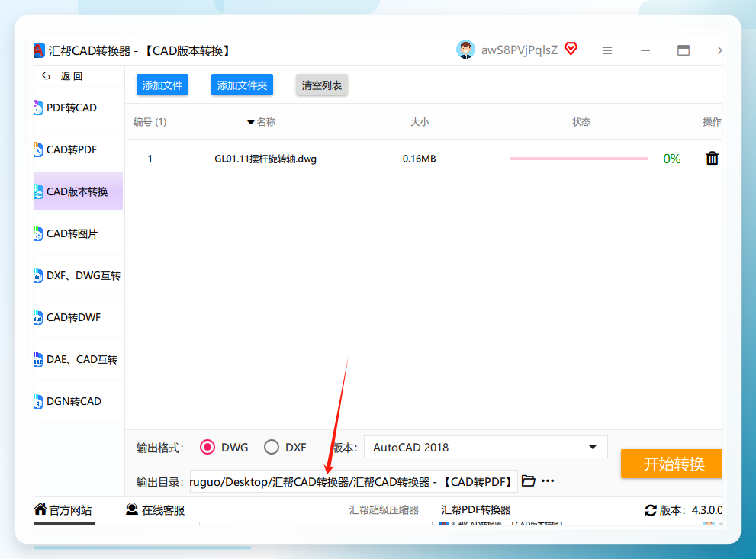The image size is (756, 559).
Task: Click the pink conversion progress bar
Action: click(x=578, y=159)
